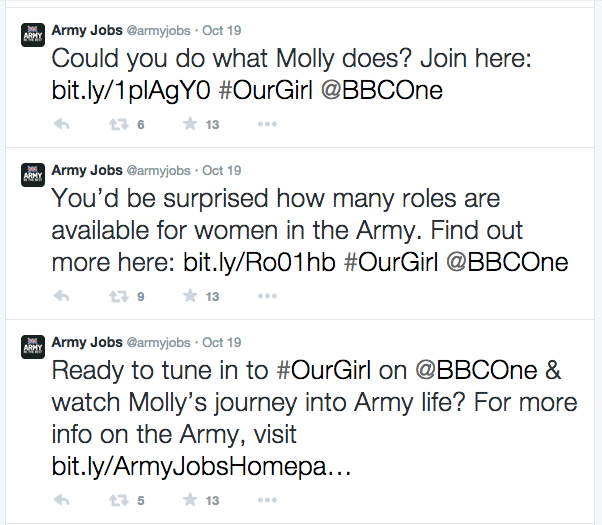Reply to the 'Ready to tune in' tweet
Image resolution: width=602 pixels, height=525 pixels.
pyautogui.click(x=61, y=500)
